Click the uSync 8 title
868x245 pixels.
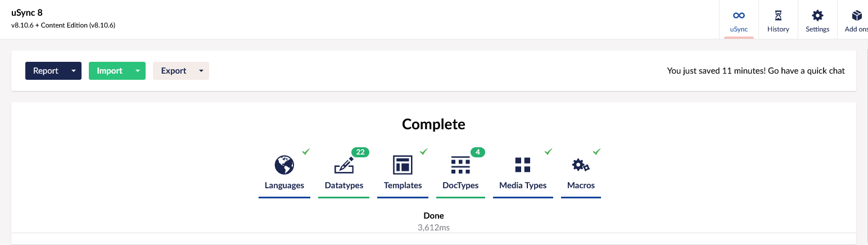pyautogui.click(x=27, y=13)
